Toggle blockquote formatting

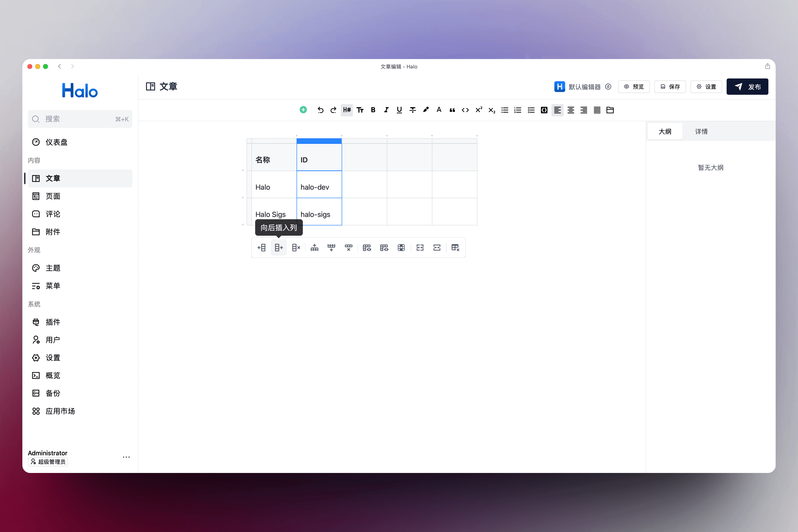tap(452, 110)
